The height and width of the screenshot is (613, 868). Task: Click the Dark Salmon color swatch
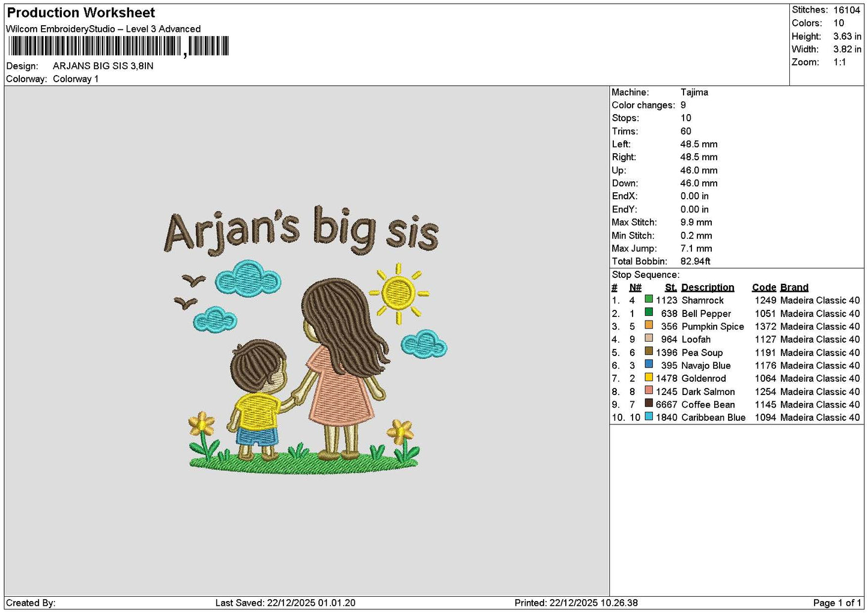[x=649, y=390]
